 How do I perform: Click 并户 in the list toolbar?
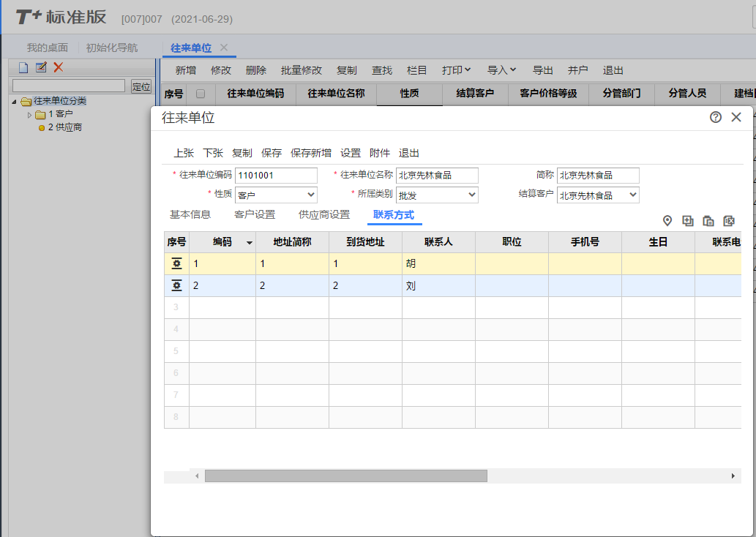point(577,70)
